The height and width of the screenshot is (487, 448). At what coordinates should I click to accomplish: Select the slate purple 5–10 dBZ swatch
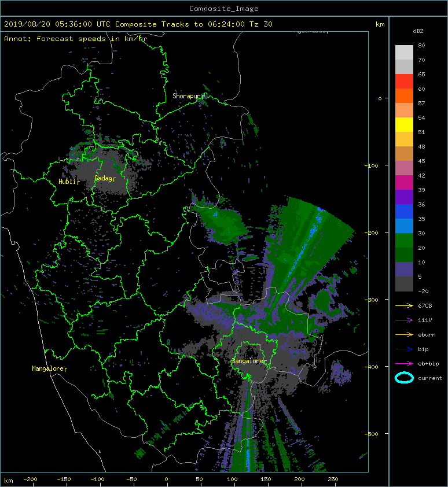404,269
